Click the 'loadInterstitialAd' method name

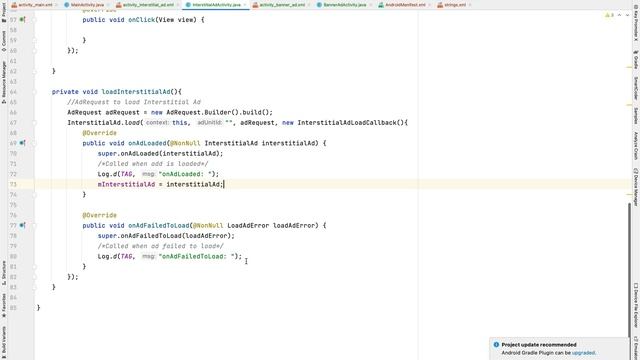(x=136, y=92)
